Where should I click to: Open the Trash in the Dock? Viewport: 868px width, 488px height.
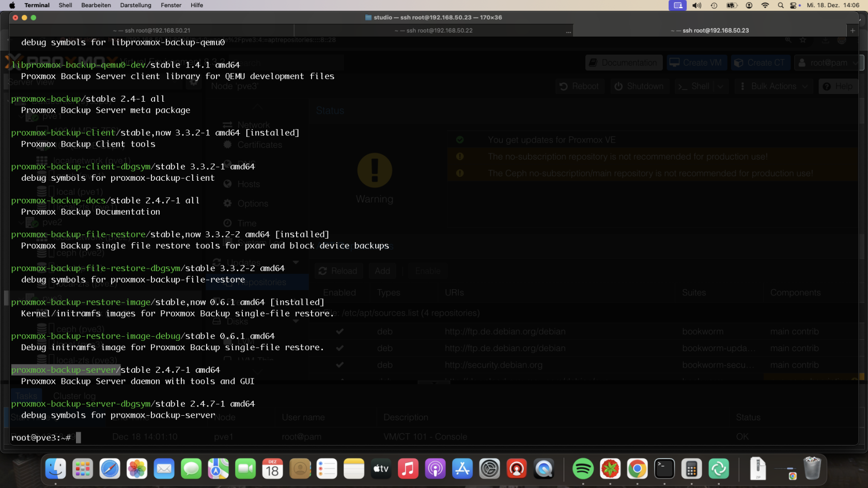(x=812, y=469)
